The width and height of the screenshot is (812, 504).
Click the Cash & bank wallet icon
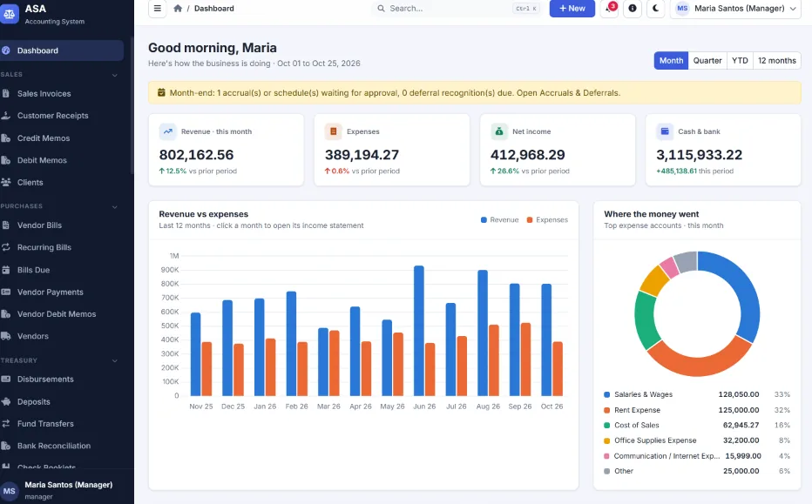tap(665, 131)
